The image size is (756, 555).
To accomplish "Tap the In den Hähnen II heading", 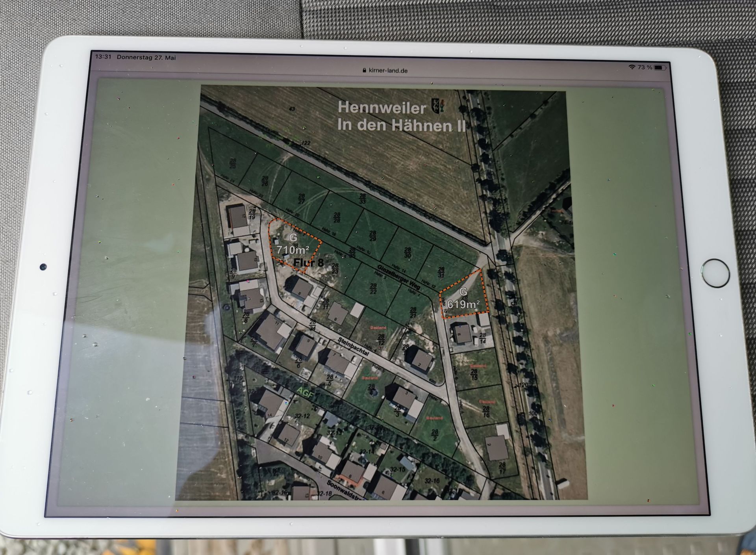I will 402,125.
